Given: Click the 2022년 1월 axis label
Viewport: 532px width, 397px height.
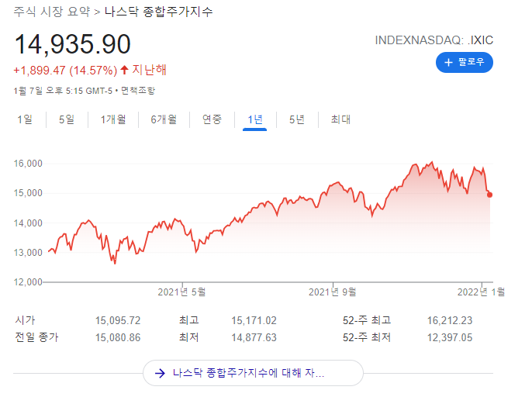Looking at the screenshot, I should 481,292.
